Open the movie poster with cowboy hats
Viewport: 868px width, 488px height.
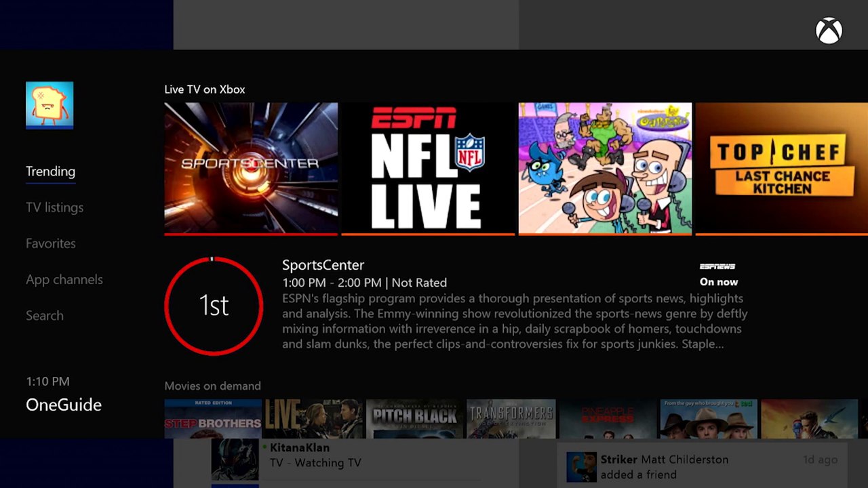[709, 419]
